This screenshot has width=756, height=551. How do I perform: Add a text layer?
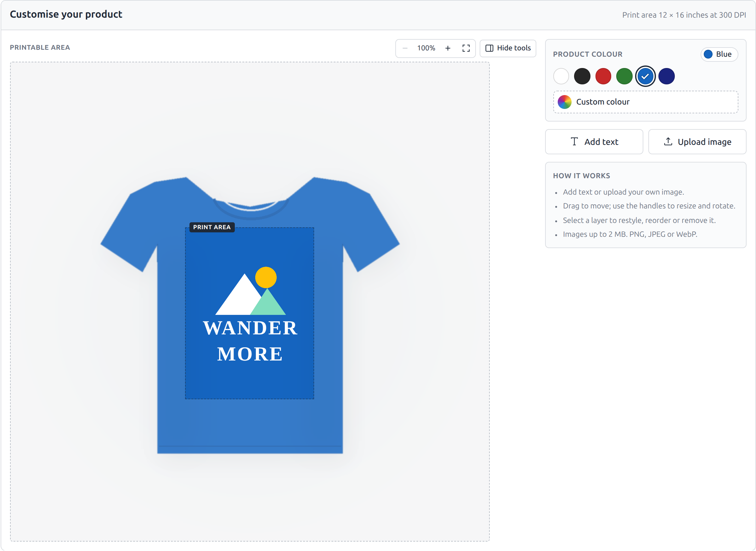click(x=594, y=142)
